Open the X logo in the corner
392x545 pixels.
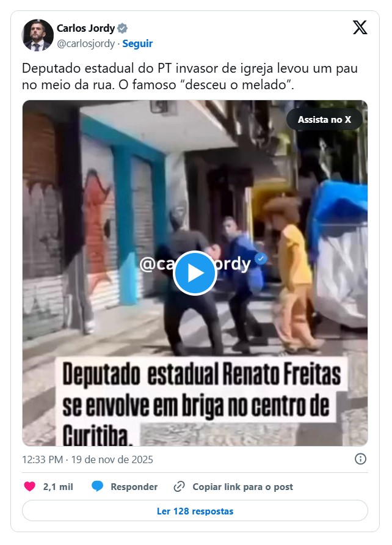(x=360, y=27)
